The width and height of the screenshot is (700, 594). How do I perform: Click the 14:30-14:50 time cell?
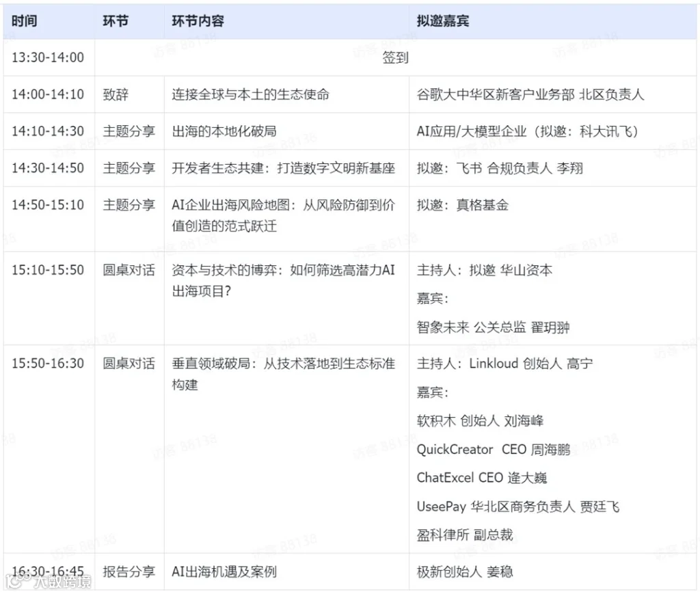pyautogui.click(x=48, y=167)
